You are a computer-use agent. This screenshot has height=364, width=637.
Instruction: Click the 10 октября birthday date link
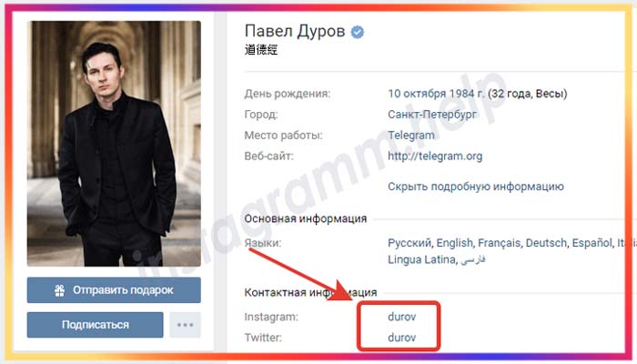click(x=417, y=94)
